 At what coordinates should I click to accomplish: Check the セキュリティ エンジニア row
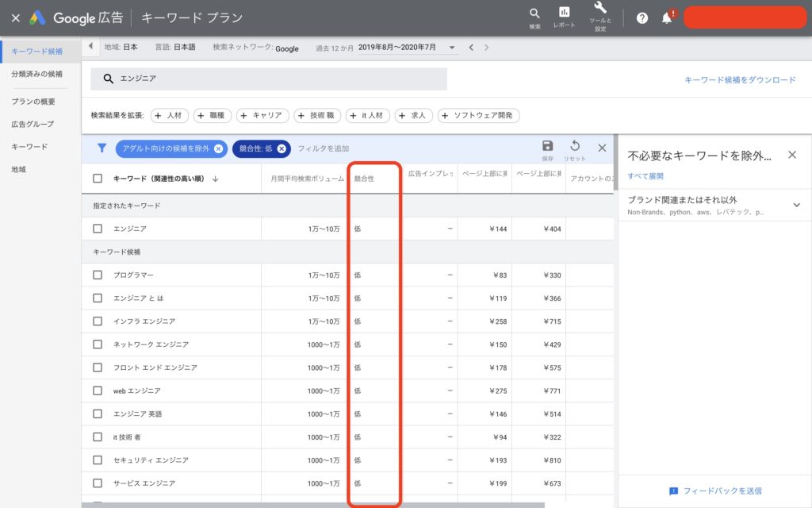pyautogui.click(x=98, y=460)
